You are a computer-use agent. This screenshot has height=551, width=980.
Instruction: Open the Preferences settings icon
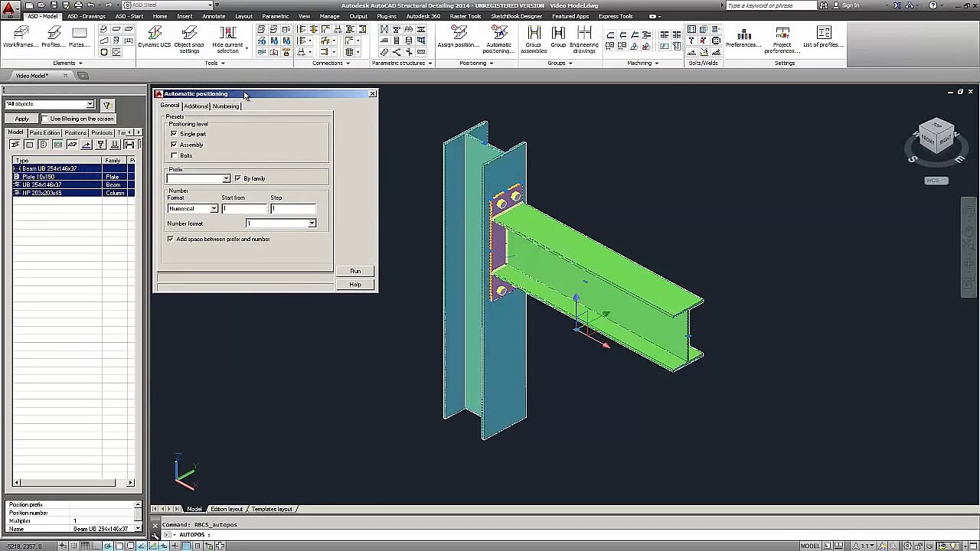[743, 36]
